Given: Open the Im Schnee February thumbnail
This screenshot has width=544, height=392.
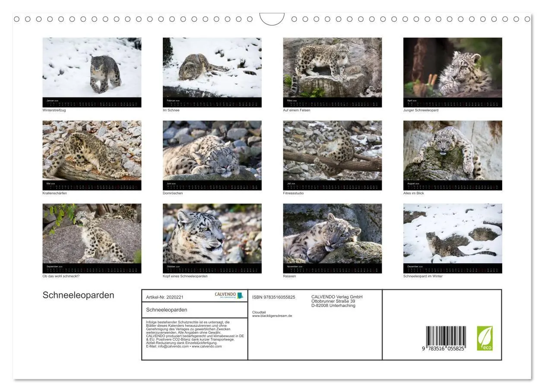Looking at the screenshot, I should tap(212, 72).
